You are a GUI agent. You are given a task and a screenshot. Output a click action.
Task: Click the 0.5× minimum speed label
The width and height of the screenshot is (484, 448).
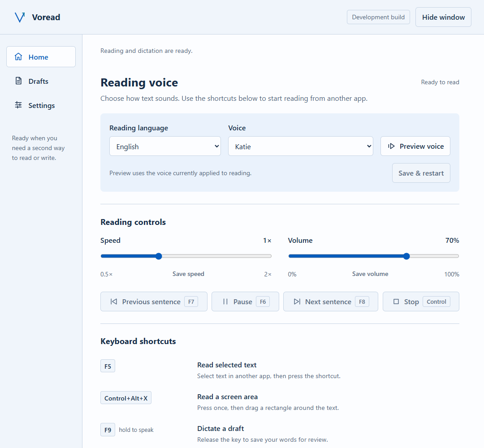(107, 274)
